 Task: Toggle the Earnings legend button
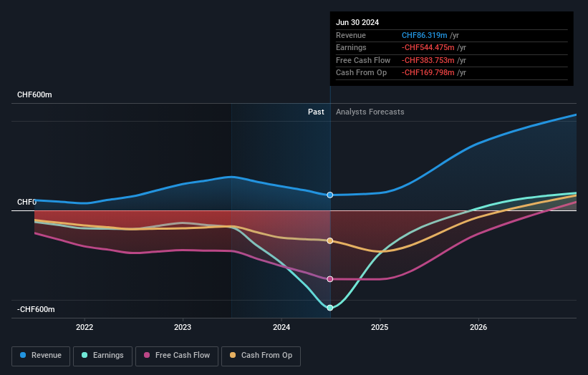click(x=102, y=356)
